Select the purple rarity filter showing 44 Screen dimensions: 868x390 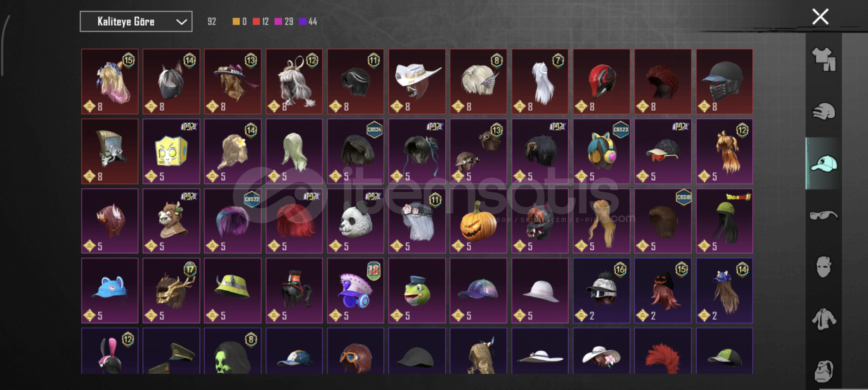[x=308, y=22]
